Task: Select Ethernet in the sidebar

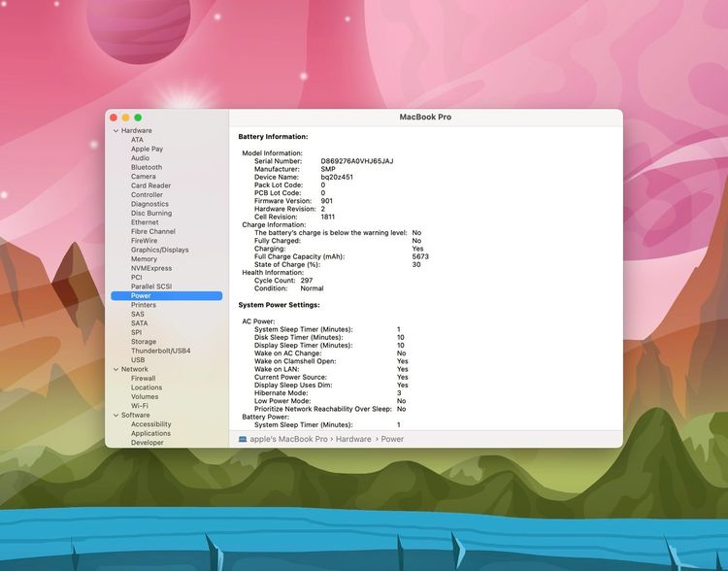Action: pos(145,222)
